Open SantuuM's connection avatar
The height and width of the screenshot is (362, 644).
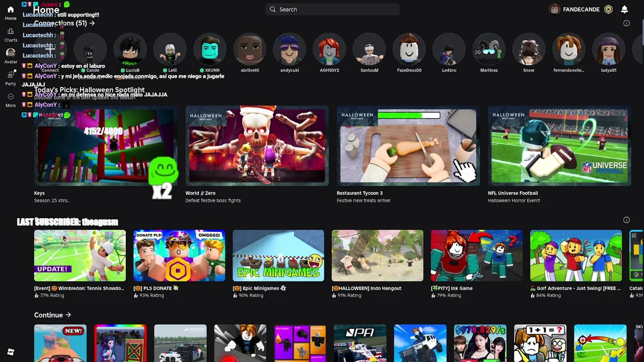coord(369,49)
